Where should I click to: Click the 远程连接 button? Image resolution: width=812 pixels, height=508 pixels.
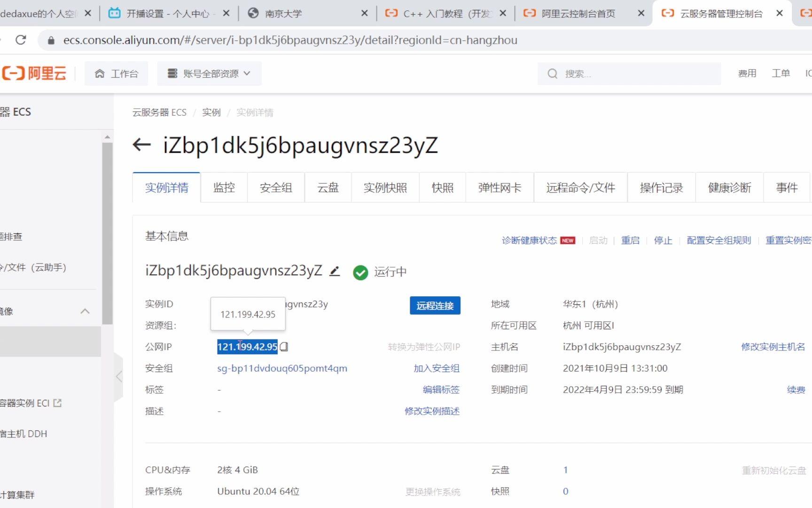coord(435,305)
